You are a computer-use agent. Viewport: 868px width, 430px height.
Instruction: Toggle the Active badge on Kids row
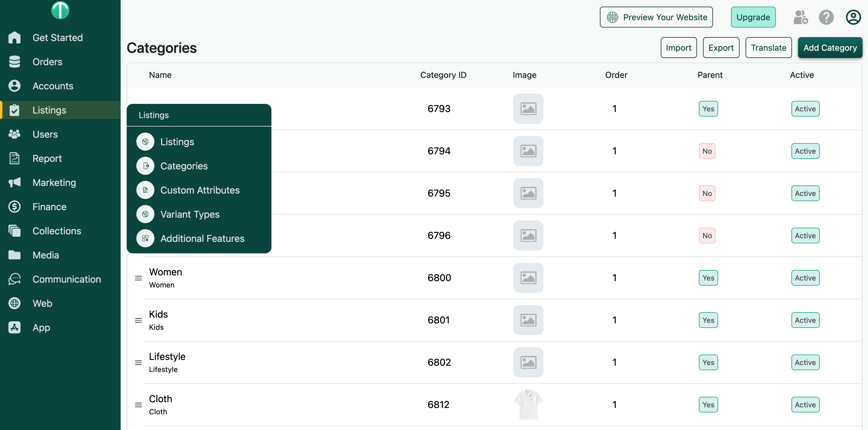click(805, 320)
